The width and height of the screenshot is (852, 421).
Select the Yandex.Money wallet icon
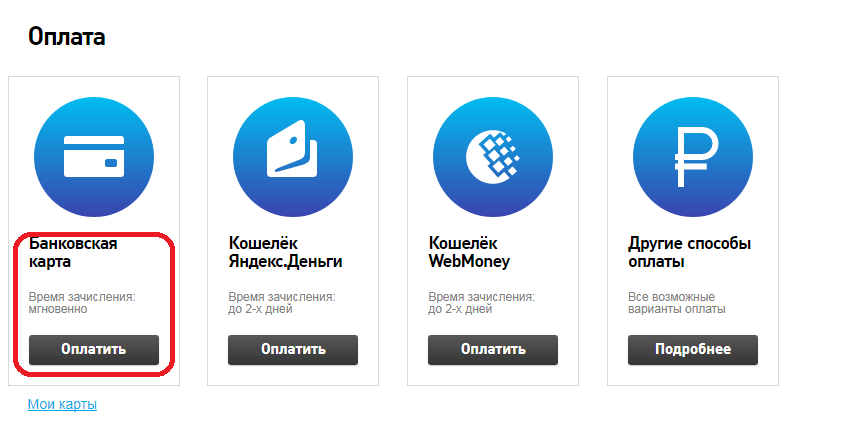point(293,157)
